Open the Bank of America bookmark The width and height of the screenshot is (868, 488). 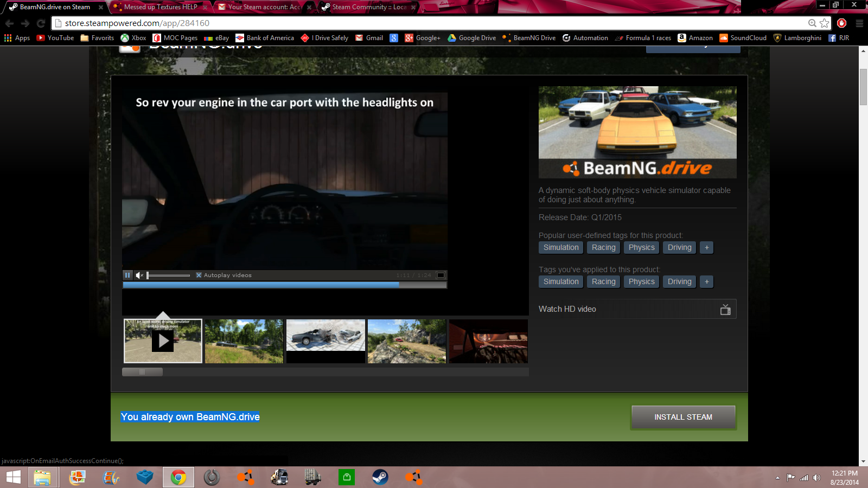[265, 38]
